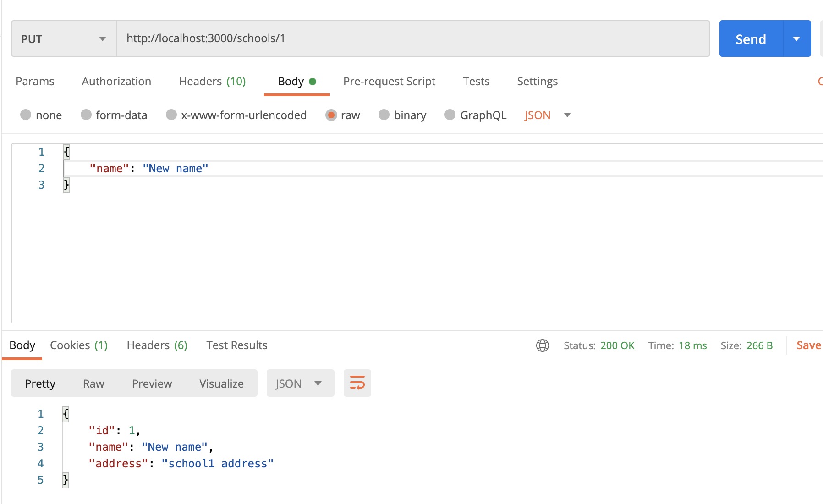Choose x-www-form-urlencoded body type
This screenshot has width=823, height=504.
171,115
